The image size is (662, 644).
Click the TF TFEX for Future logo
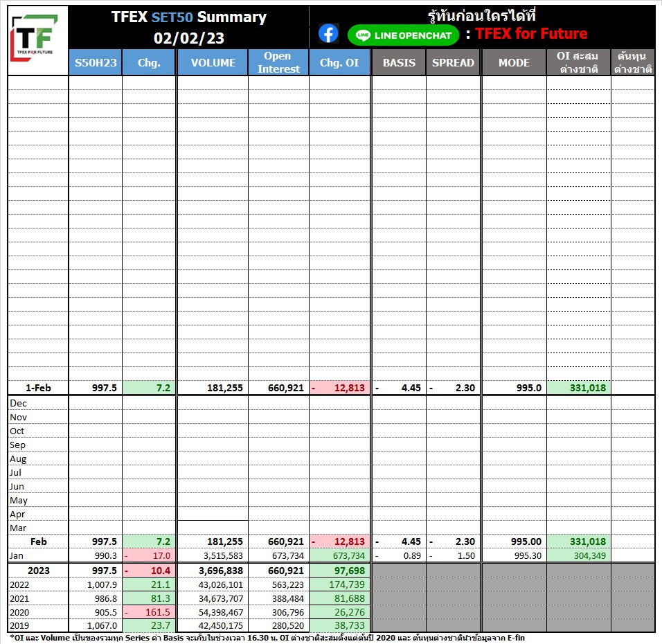(34, 37)
